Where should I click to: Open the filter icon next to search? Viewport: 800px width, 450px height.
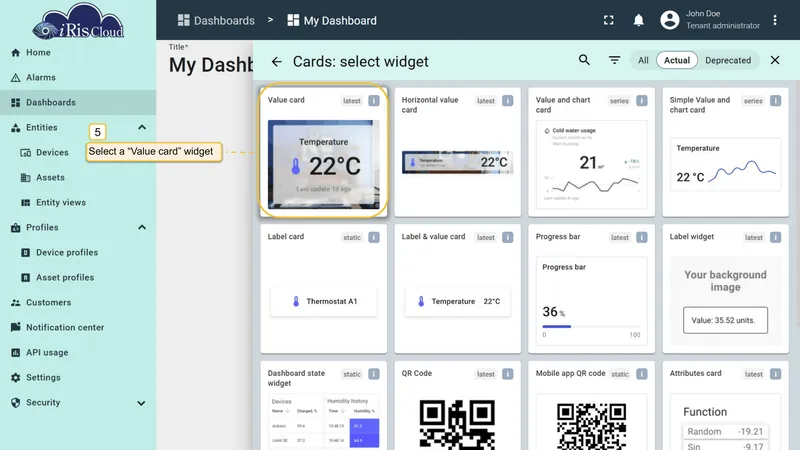[x=614, y=60]
